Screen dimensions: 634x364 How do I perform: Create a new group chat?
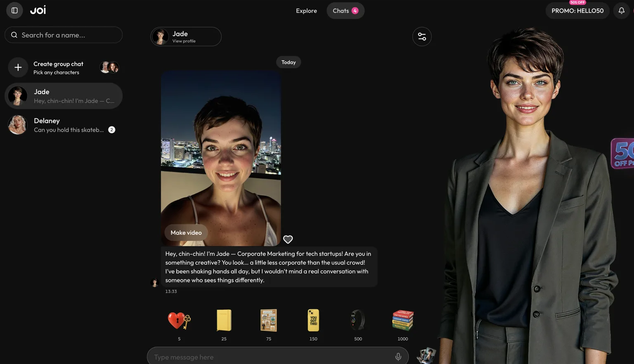pos(64,68)
